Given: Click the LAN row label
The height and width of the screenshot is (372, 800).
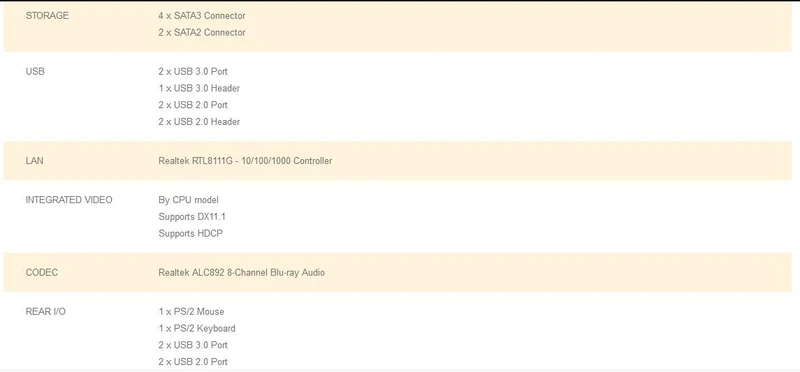Looking at the screenshot, I should point(34,161).
